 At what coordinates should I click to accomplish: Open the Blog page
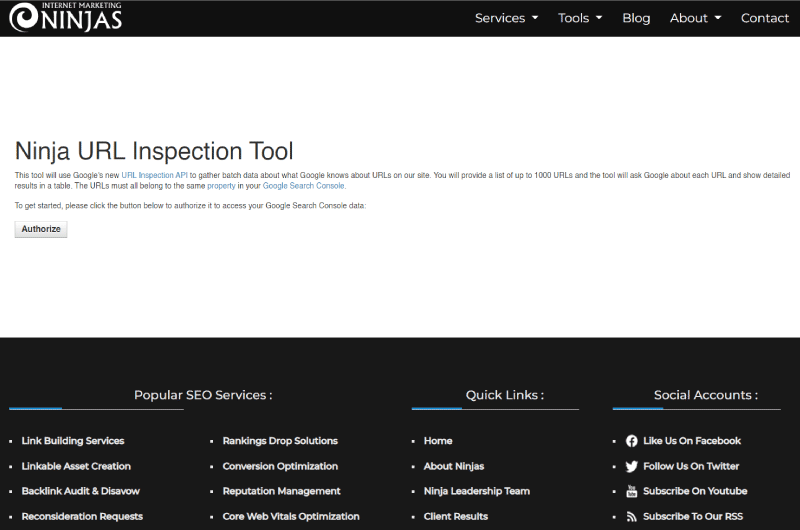[x=636, y=18]
